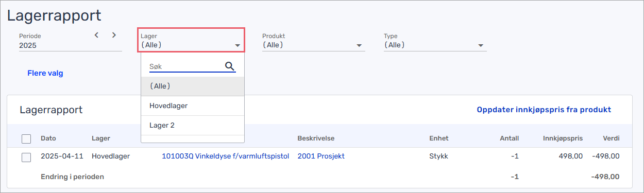The image size is (644, 193).
Task: Click Oppdater innkjøpspris fra produkt
Action: click(x=544, y=110)
